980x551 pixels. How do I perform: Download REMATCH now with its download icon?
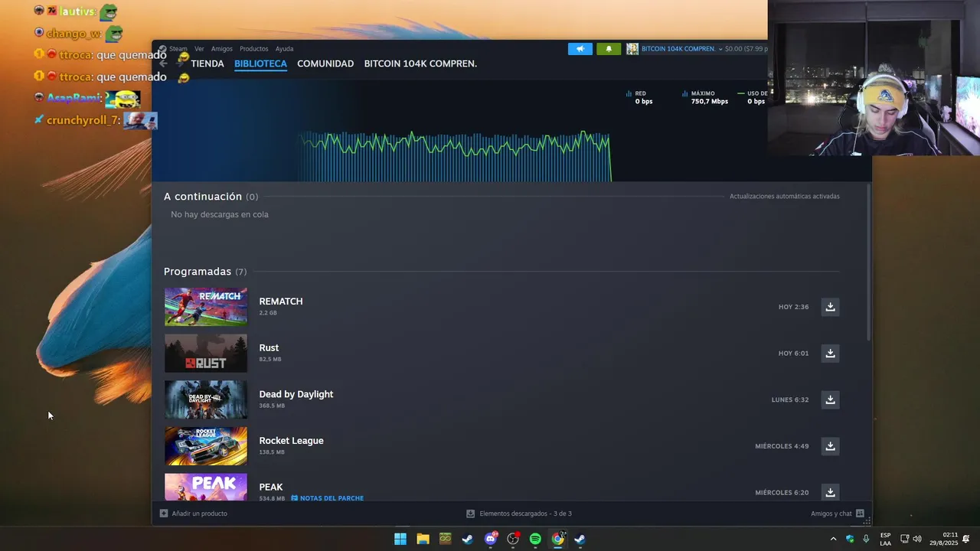pos(830,307)
